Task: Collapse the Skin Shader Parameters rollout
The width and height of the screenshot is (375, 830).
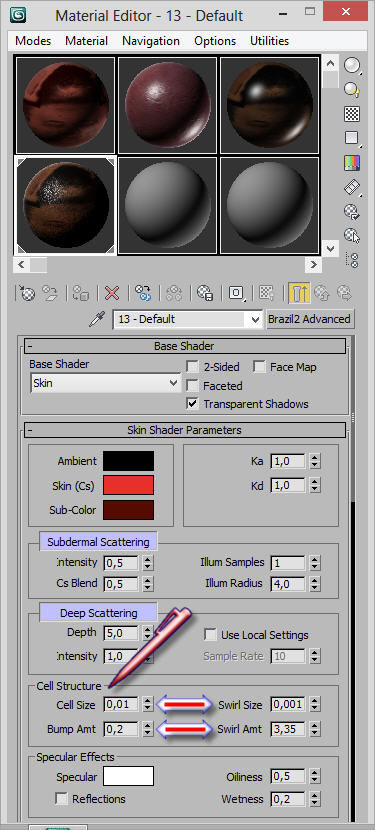Action: tap(185, 430)
